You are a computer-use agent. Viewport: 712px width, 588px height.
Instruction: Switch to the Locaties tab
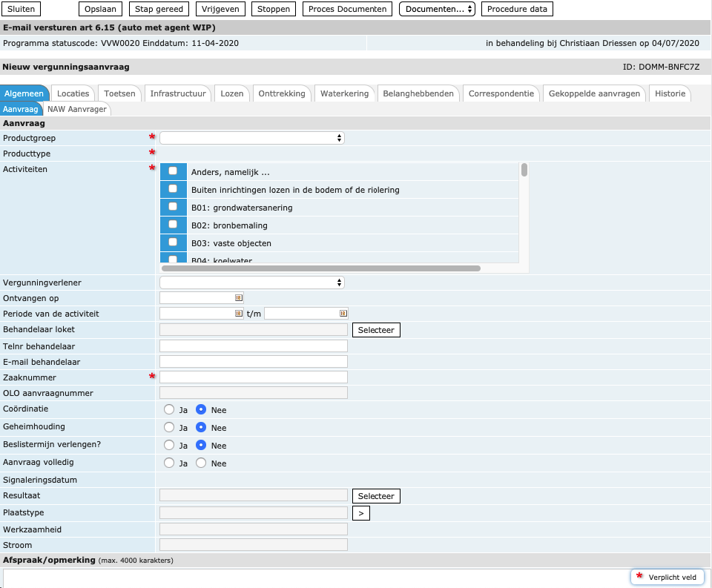pos(73,93)
